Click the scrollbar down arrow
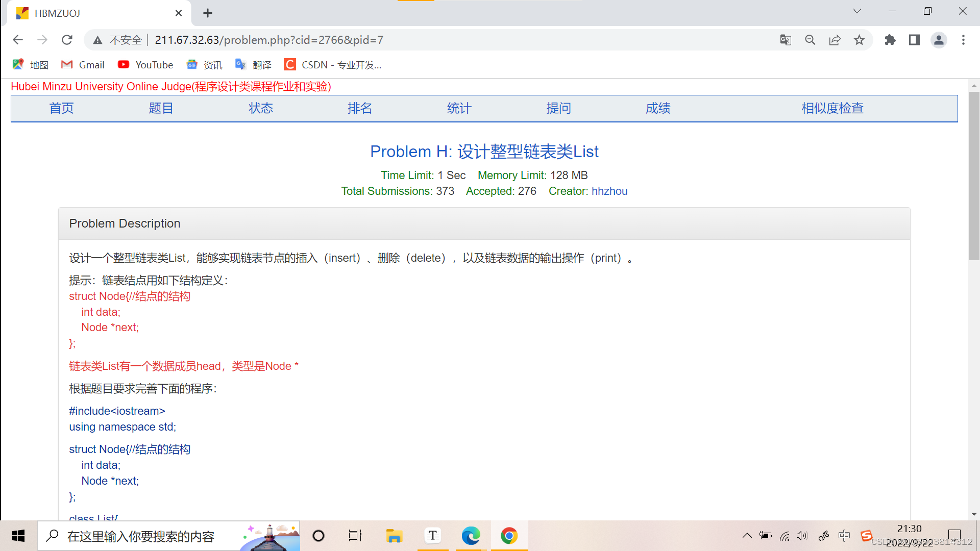The width and height of the screenshot is (980, 551). tap(974, 514)
